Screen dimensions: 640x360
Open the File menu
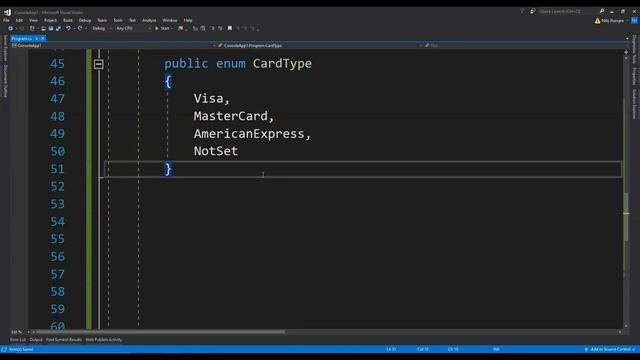(6, 20)
